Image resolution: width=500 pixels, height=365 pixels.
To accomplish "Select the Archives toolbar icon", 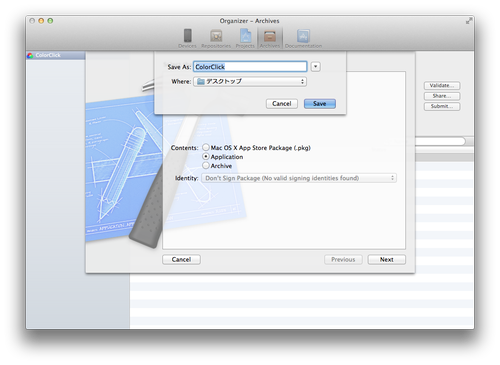I will 270,36.
